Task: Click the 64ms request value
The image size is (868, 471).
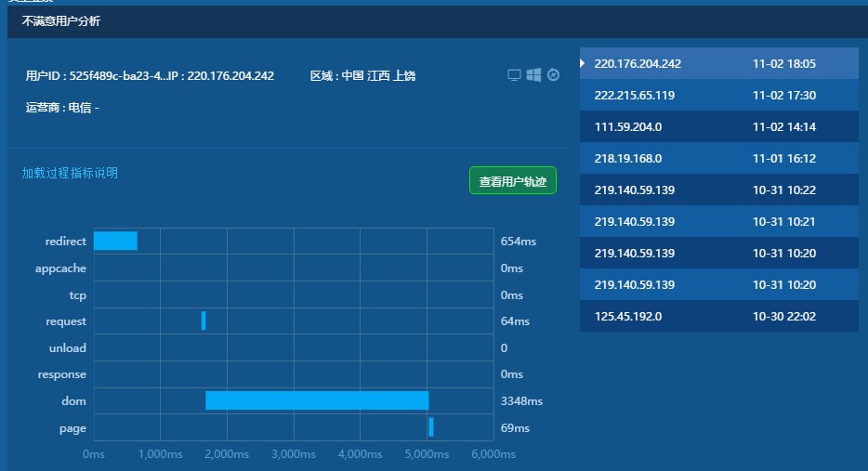Action: pos(515,321)
